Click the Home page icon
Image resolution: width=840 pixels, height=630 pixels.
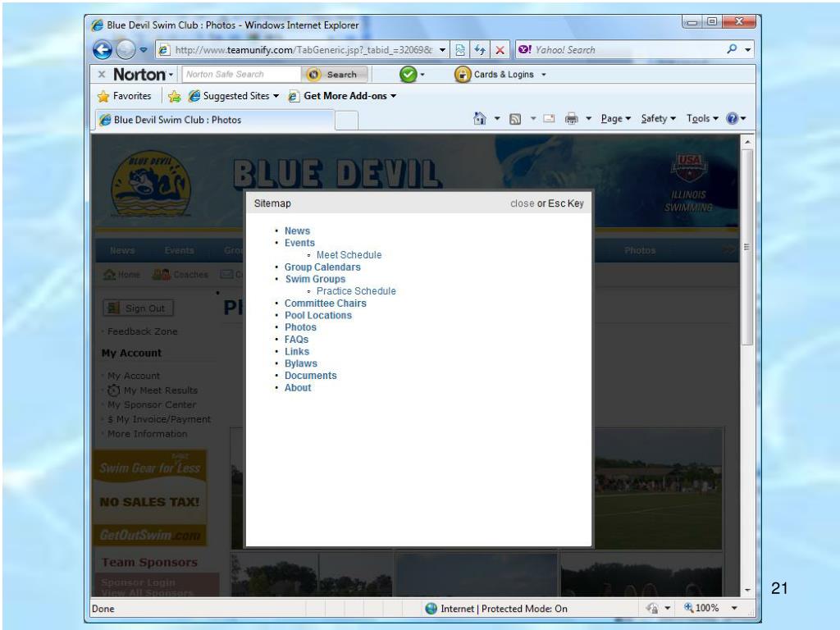[480, 118]
